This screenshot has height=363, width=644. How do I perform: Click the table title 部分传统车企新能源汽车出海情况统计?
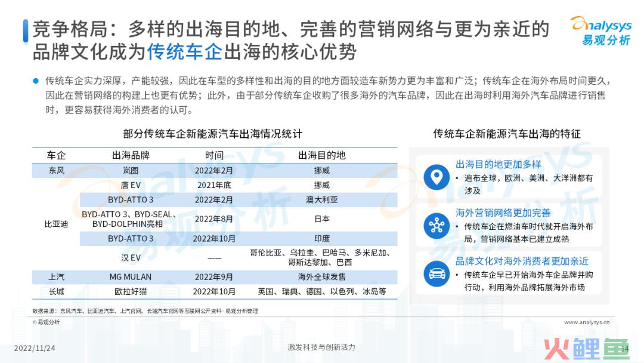[x=213, y=134]
